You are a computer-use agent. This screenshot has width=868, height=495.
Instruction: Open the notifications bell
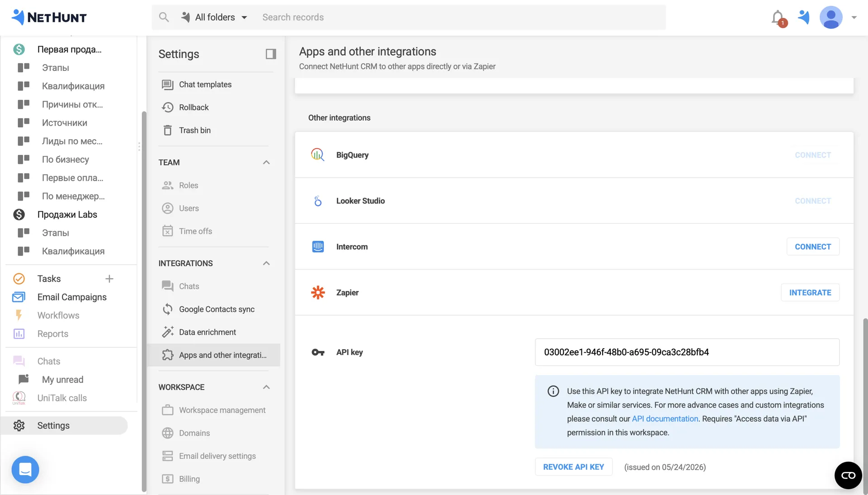coord(778,18)
